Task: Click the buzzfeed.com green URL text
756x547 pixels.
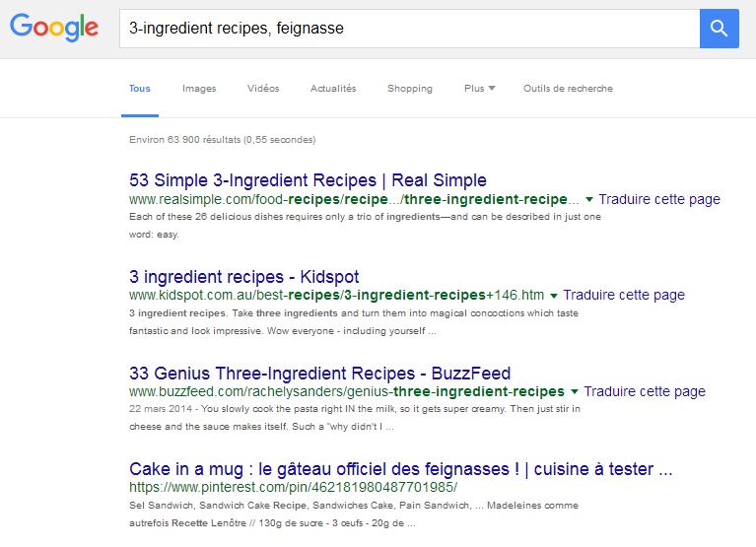Action: (347, 391)
